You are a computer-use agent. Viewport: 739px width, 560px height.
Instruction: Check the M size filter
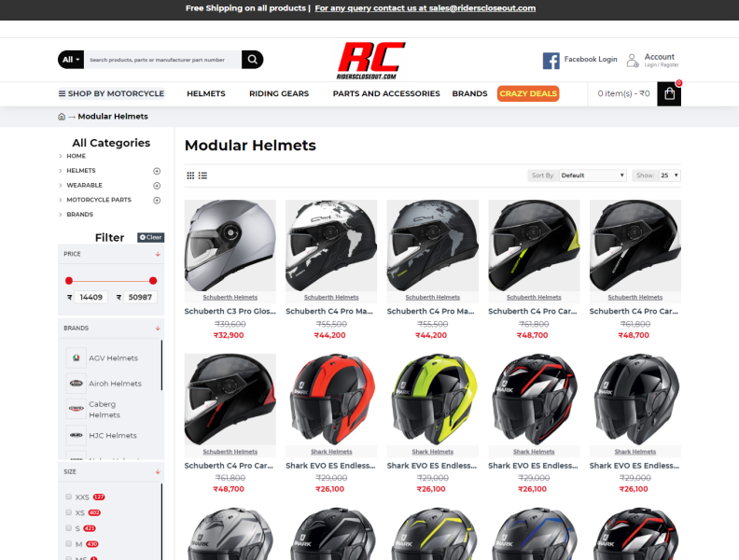point(69,543)
